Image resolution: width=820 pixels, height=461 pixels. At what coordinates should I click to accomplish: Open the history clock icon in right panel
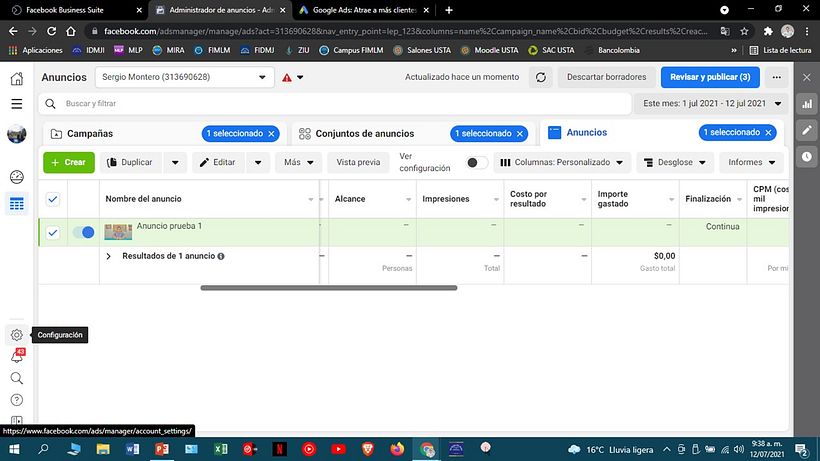807,156
